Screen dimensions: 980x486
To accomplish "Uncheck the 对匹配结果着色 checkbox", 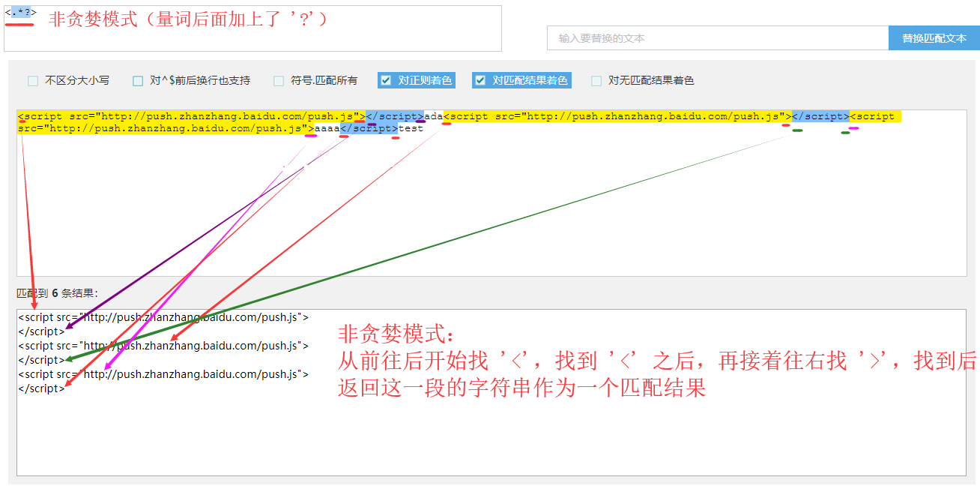I will click(480, 80).
